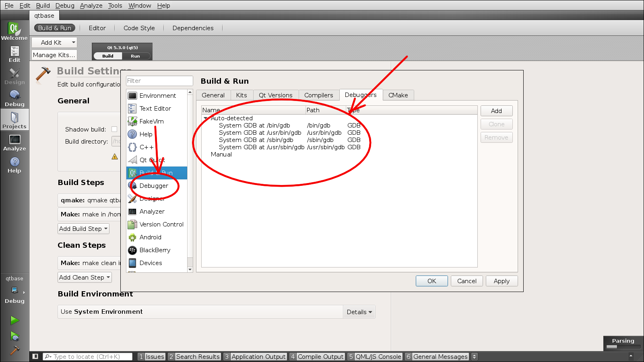Toggle the Shadow build checkbox

(x=114, y=129)
